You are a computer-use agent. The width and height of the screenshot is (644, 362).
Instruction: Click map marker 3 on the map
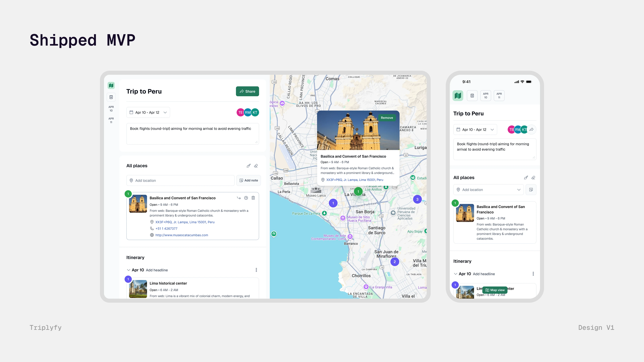click(x=417, y=199)
